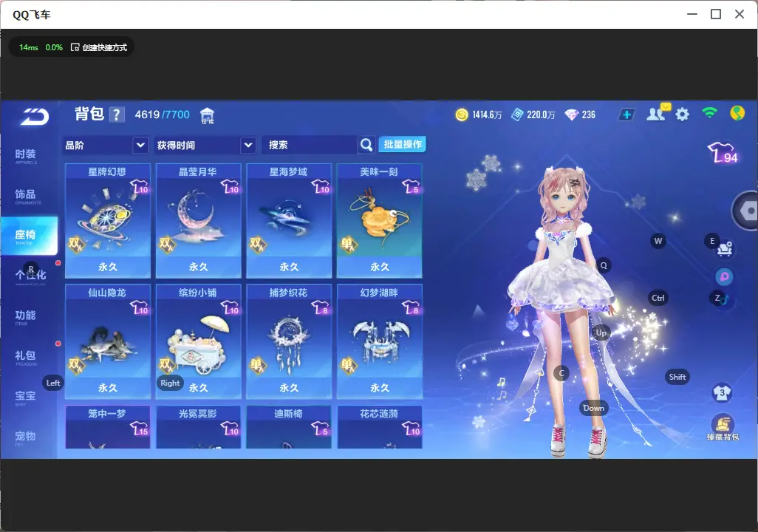Click the diamond currency icon
Viewport: 758px width, 532px height.
pyautogui.click(x=572, y=115)
